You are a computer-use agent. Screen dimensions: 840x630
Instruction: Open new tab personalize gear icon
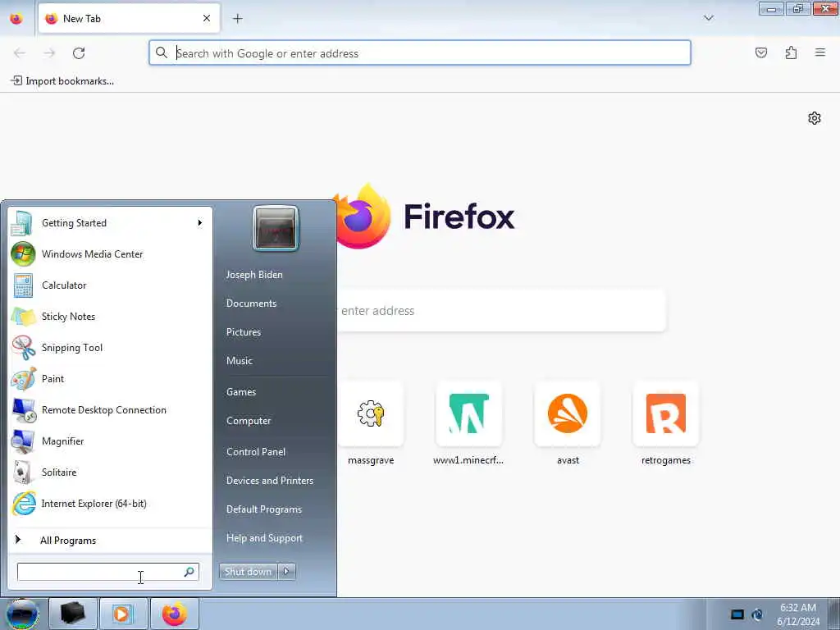(x=815, y=118)
